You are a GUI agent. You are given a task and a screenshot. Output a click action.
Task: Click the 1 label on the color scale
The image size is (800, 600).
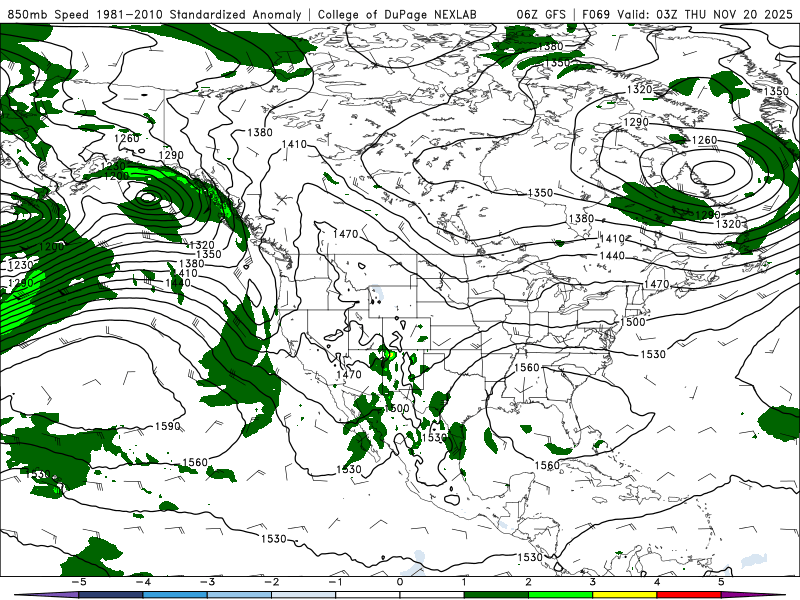click(x=464, y=582)
